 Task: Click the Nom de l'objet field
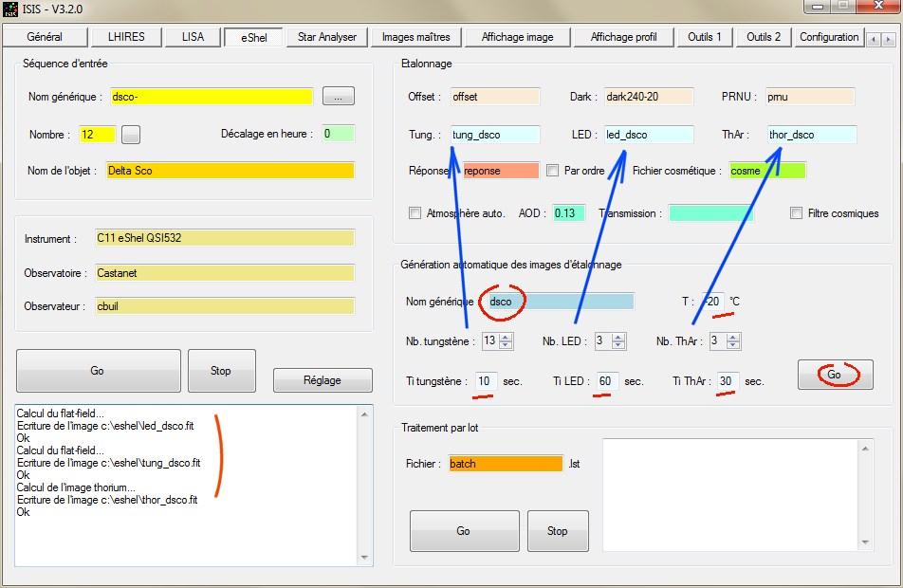coord(228,171)
